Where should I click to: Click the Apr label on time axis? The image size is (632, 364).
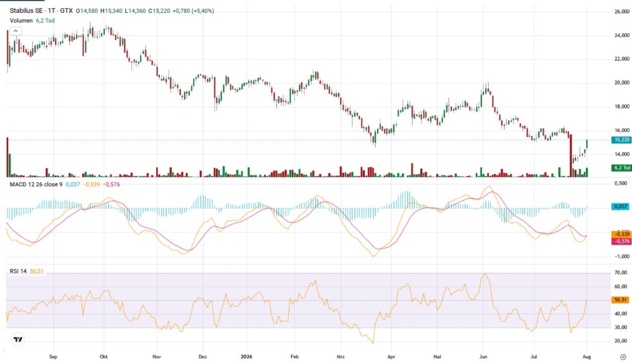pyautogui.click(x=391, y=357)
